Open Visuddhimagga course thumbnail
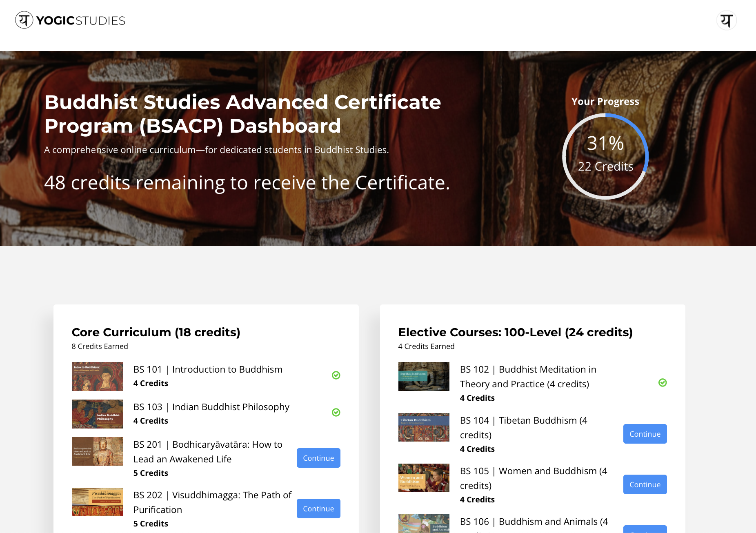The image size is (756, 533). [x=97, y=502]
